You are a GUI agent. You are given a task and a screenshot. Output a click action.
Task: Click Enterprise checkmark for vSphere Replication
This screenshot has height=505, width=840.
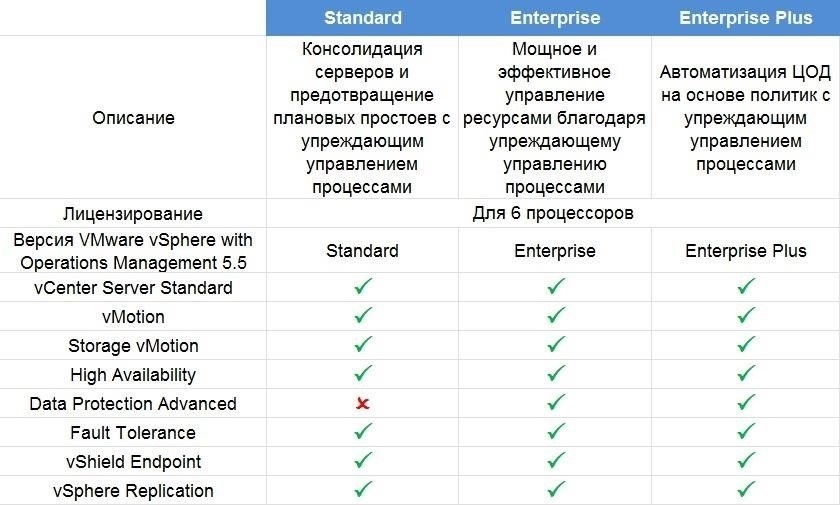[x=556, y=490]
